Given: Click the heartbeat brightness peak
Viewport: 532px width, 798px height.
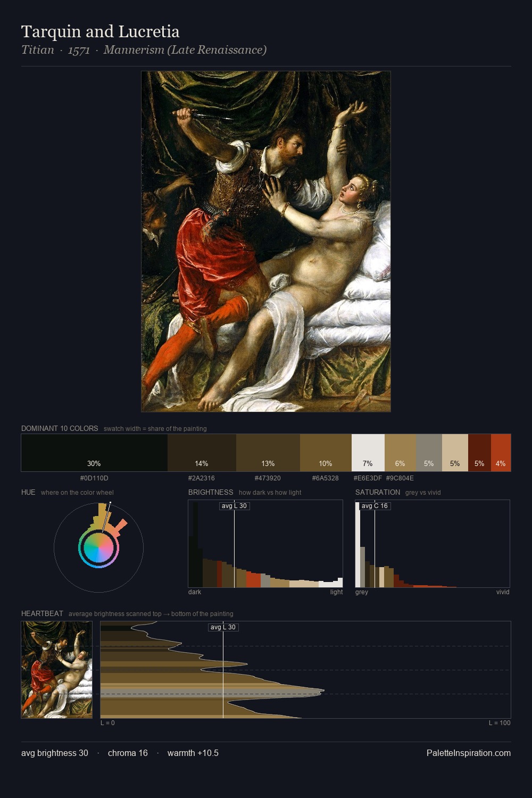Looking at the screenshot, I should coord(322,691).
